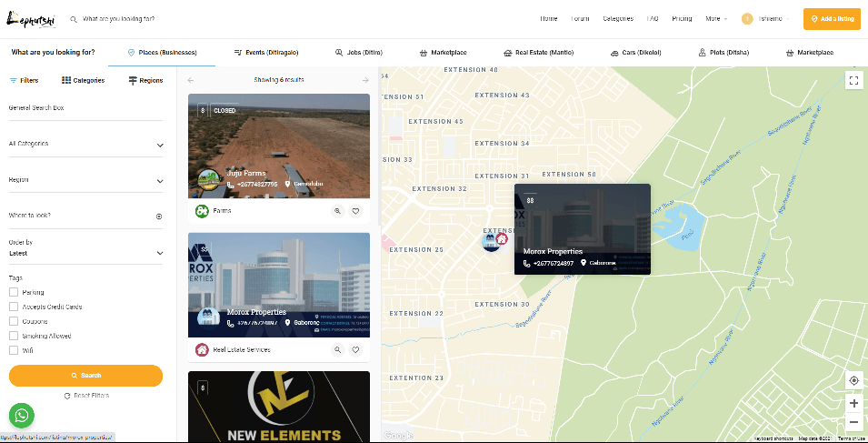Go to next results page arrow
Screen dimensions: 868x443
click(x=365, y=80)
